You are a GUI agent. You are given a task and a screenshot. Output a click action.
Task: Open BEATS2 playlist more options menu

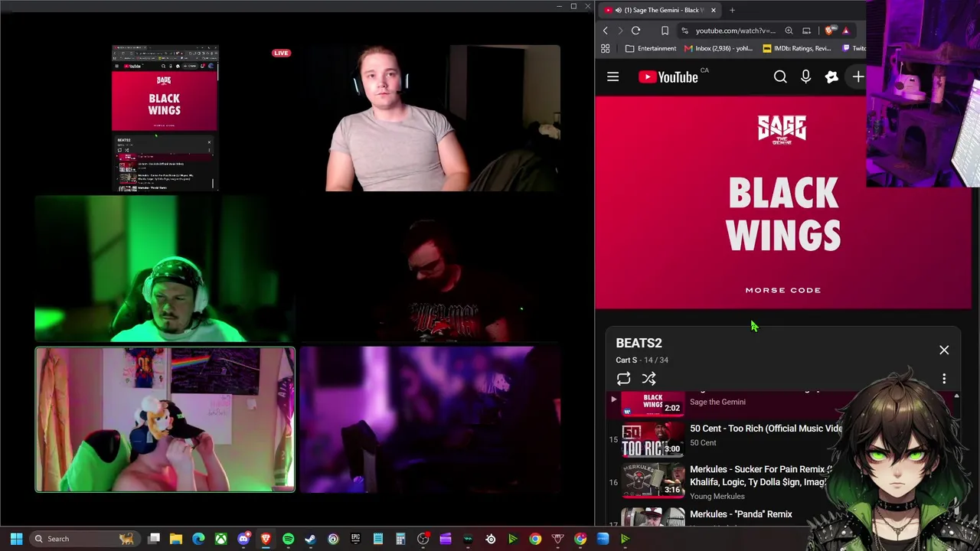(x=944, y=379)
